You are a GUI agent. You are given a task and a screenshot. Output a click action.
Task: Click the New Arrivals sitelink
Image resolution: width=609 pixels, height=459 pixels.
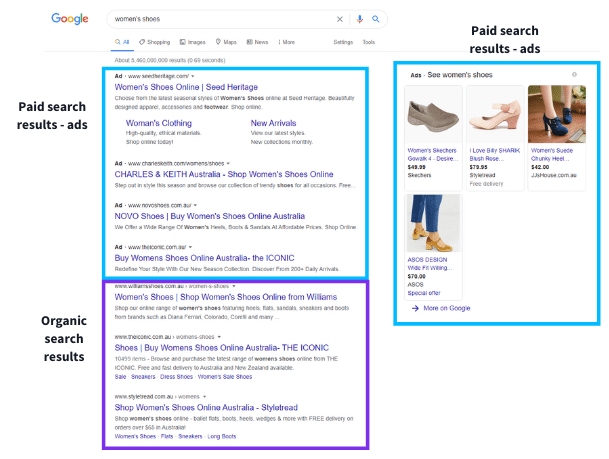tap(274, 123)
